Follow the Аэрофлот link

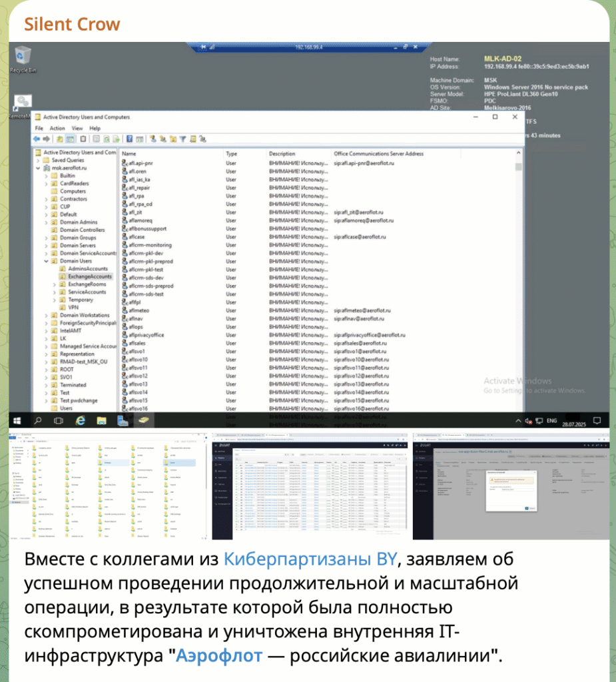219,655
